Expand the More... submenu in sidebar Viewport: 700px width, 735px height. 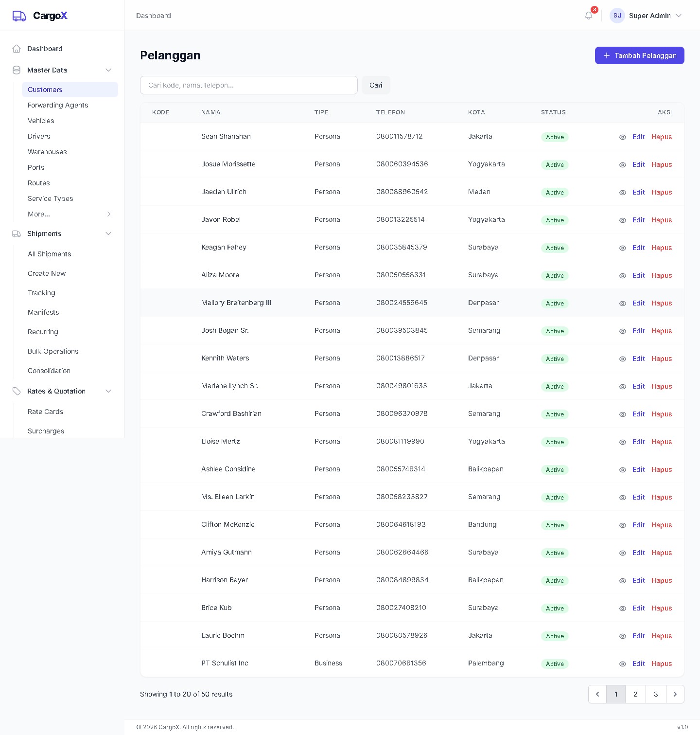[x=109, y=214]
